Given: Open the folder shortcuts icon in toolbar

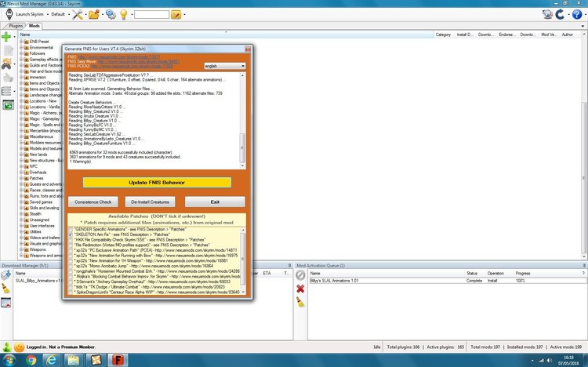Looking at the screenshot, I should click(x=94, y=14).
